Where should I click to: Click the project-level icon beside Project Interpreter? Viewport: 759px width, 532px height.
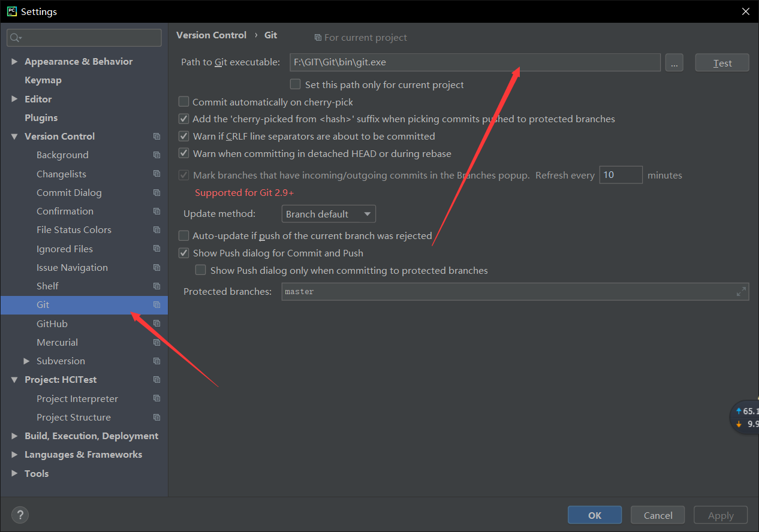(156, 398)
